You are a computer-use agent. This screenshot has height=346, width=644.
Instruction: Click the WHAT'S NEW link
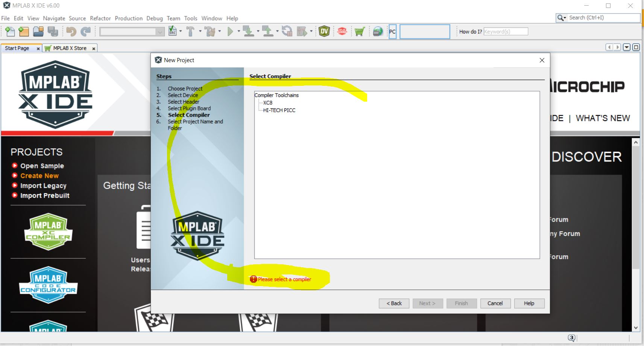click(x=603, y=118)
